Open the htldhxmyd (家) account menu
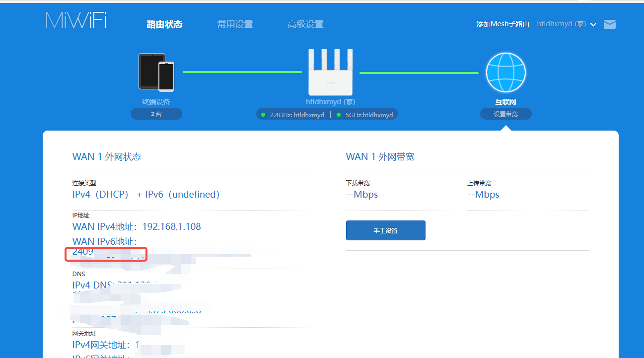The image size is (644, 358). coord(561,24)
